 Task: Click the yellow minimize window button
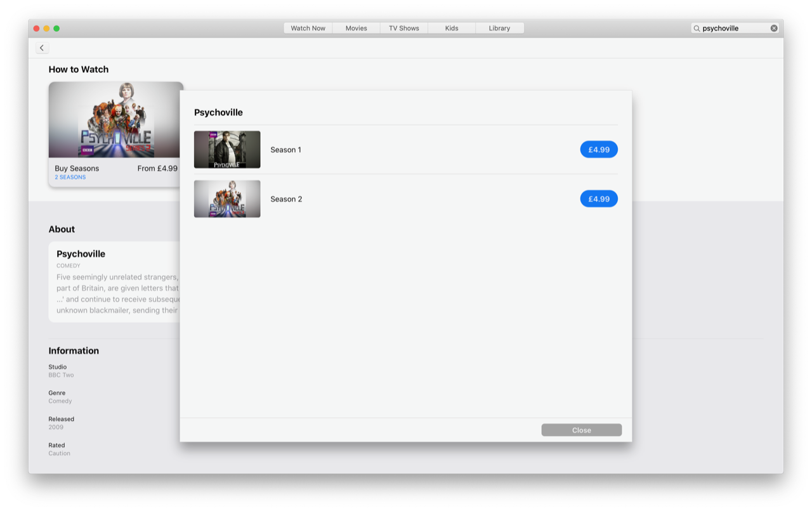coord(46,29)
